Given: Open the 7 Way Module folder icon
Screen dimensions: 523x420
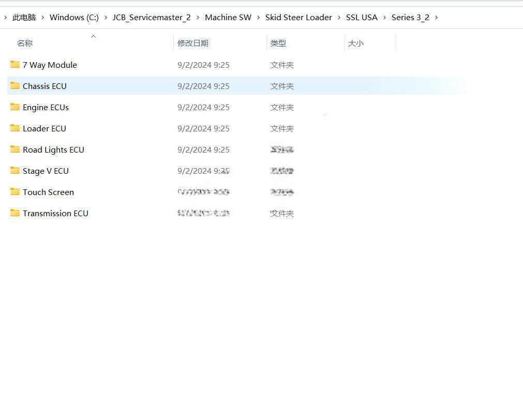Looking at the screenshot, I should (14, 65).
